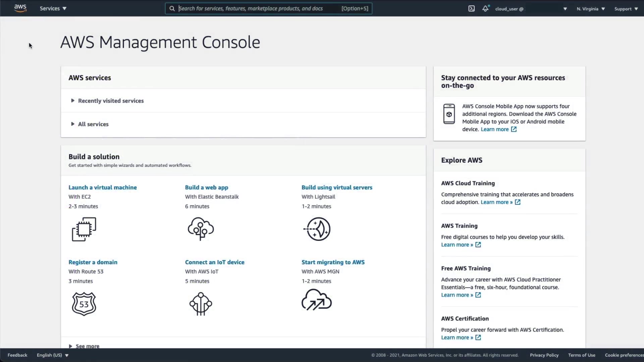Click the Elastic Beanstalk cloud tree icon
644x362 pixels.
click(x=201, y=229)
